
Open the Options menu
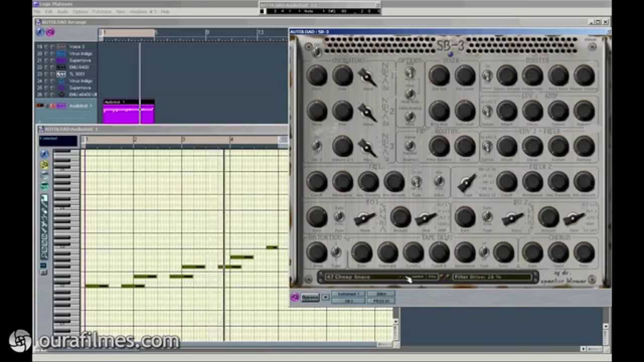coord(80,12)
